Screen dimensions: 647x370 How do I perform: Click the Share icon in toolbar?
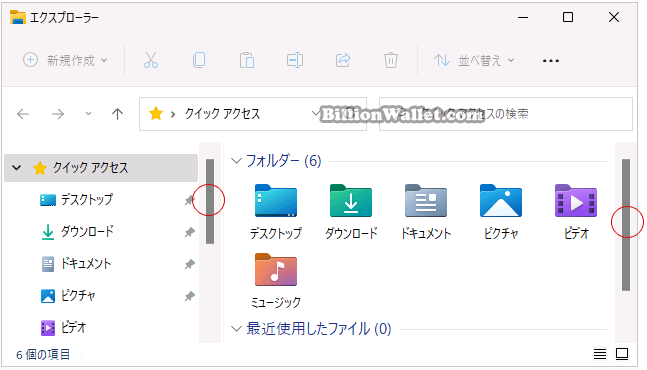click(343, 60)
